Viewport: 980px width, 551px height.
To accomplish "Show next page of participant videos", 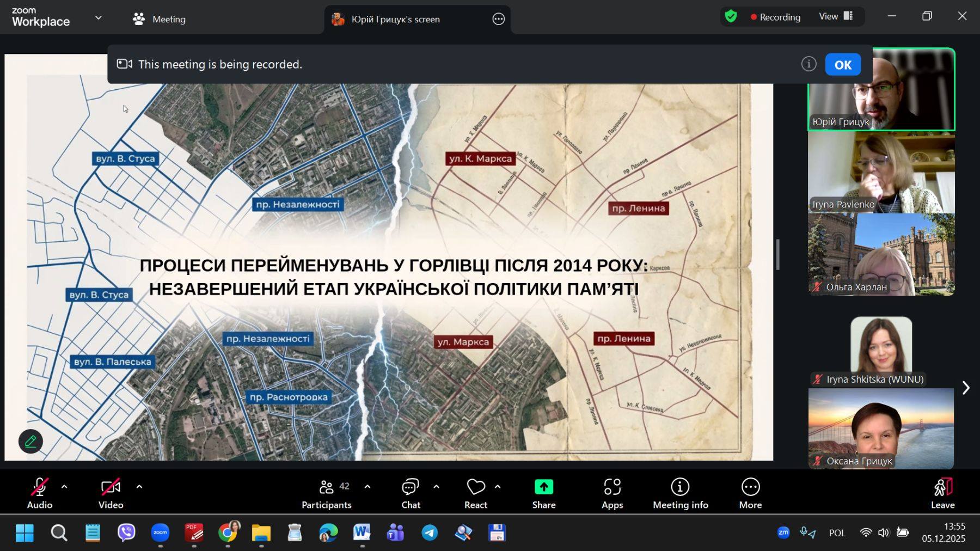I will (x=966, y=388).
